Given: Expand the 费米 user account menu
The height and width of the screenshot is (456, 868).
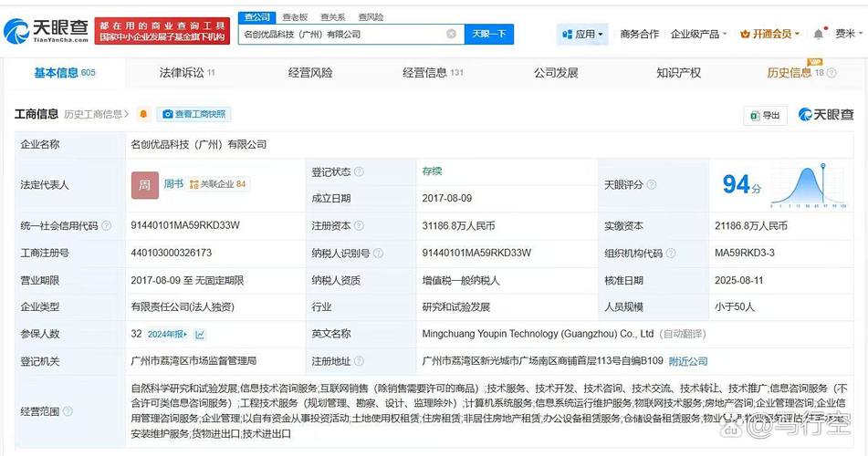Looking at the screenshot, I should point(849,35).
